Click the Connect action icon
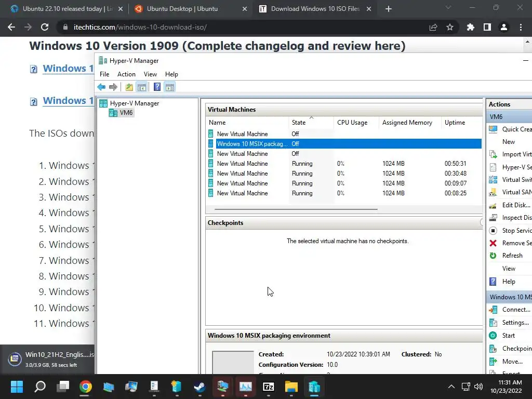 click(493, 310)
